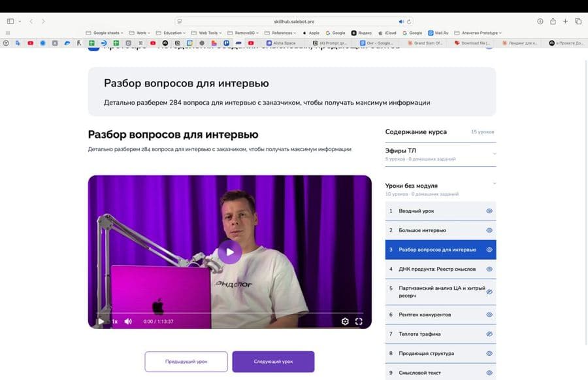The height and width of the screenshot is (380, 588).
Task: Open lesson 1 Вводный урок
Action: [440, 211]
